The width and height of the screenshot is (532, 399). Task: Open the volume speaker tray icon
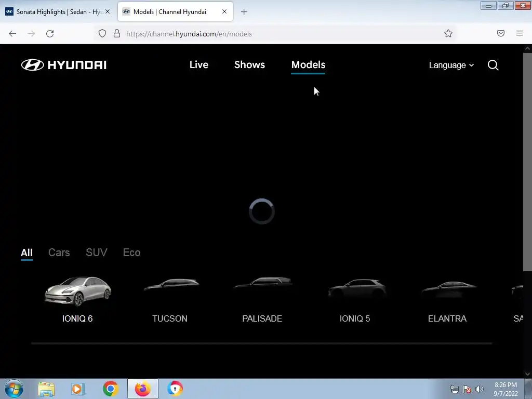(x=479, y=389)
